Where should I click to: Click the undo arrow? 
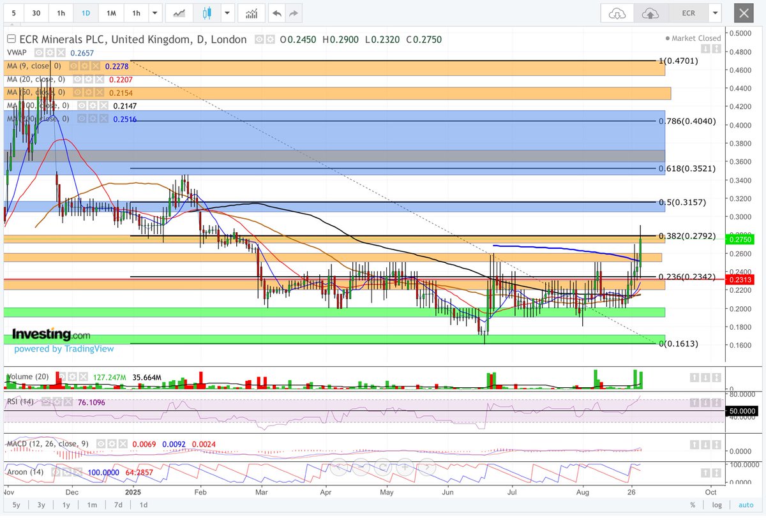(276, 13)
